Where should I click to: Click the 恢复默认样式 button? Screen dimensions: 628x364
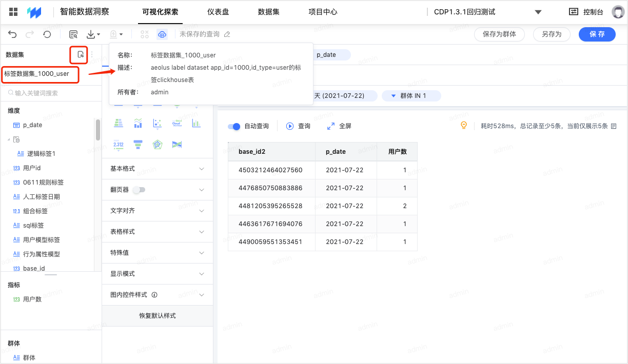[158, 316]
